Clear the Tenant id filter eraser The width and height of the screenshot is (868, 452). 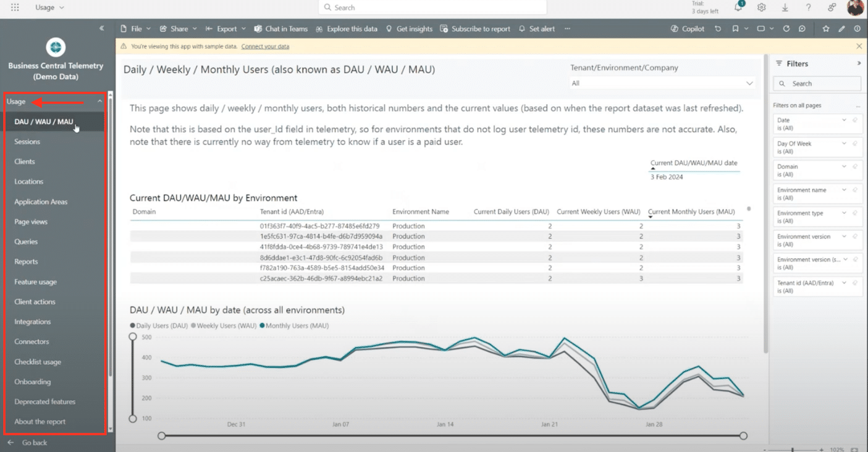(x=855, y=283)
